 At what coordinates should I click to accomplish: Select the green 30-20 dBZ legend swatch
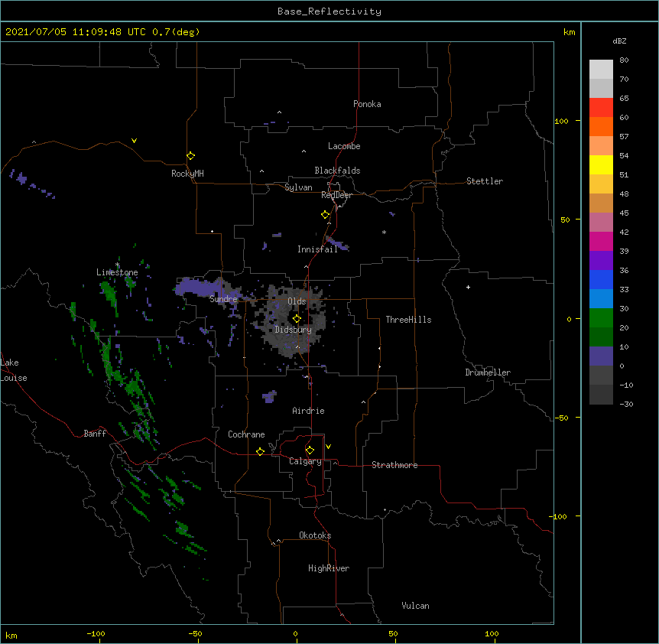coord(601,318)
